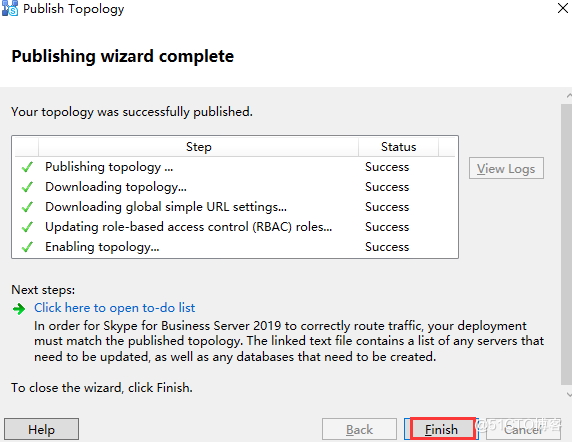Click the green checkmark beside Downloading topology
The width and height of the screenshot is (572, 442).
[x=27, y=187]
